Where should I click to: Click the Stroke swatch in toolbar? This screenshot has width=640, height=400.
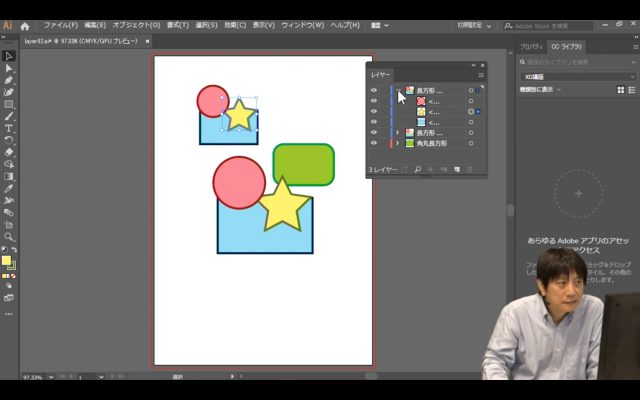[12, 266]
